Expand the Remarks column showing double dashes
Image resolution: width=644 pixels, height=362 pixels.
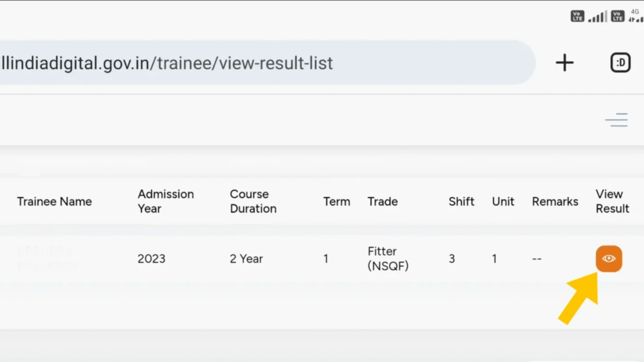[x=537, y=259]
